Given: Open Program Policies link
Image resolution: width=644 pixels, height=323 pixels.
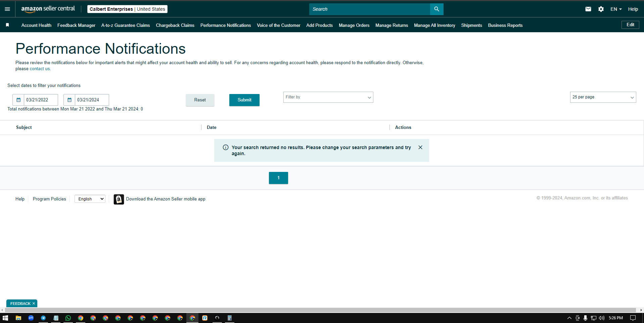Looking at the screenshot, I should tap(49, 199).
